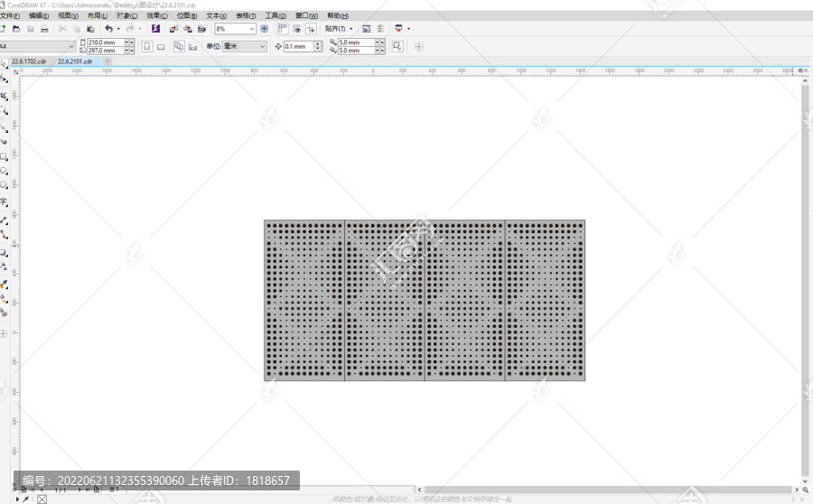Open the A4 page size dropdown

pyautogui.click(x=37, y=47)
